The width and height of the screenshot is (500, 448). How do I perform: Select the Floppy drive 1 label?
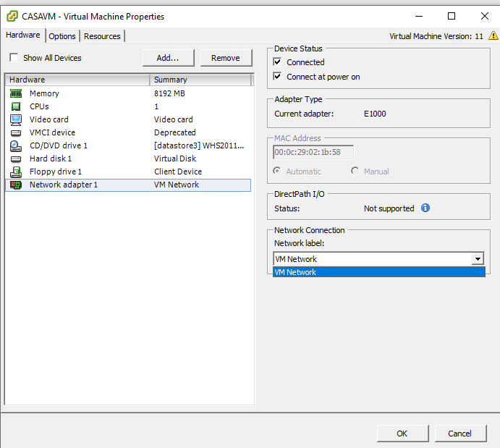click(56, 172)
